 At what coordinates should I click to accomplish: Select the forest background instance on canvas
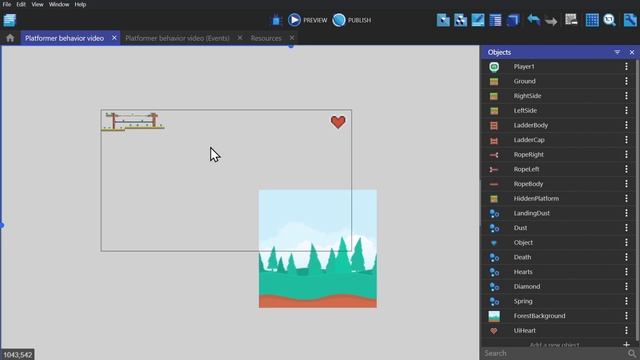pos(318,249)
